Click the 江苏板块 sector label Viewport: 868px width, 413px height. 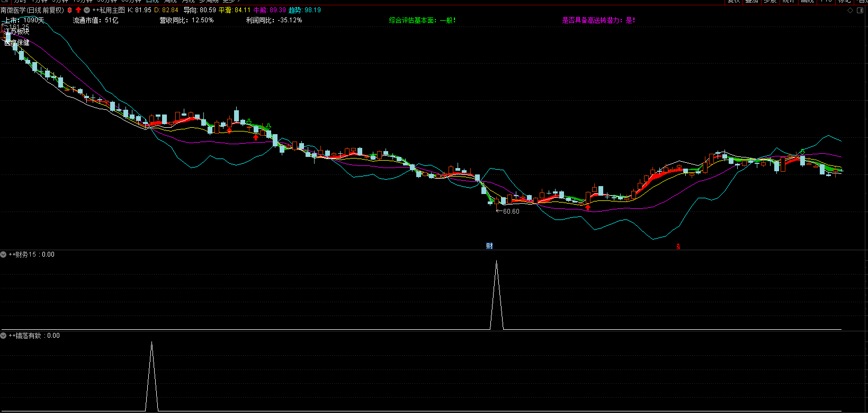coord(17,32)
